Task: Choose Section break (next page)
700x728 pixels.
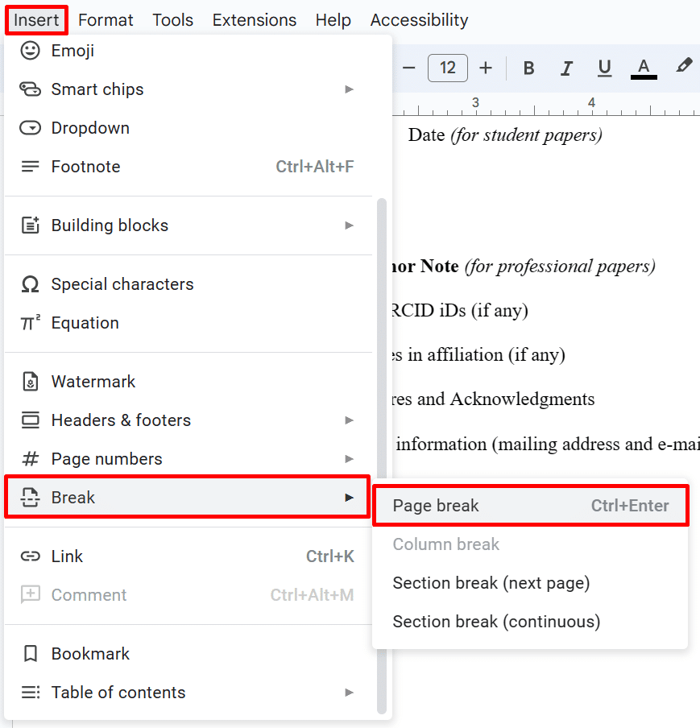Action: coord(491,583)
